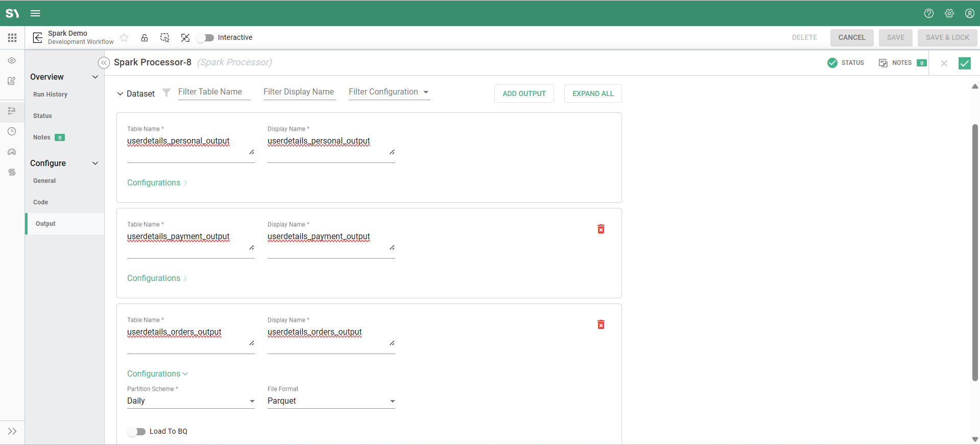Select Code in the Configure menu
This screenshot has width=980, height=445.
click(x=41, y=202)
